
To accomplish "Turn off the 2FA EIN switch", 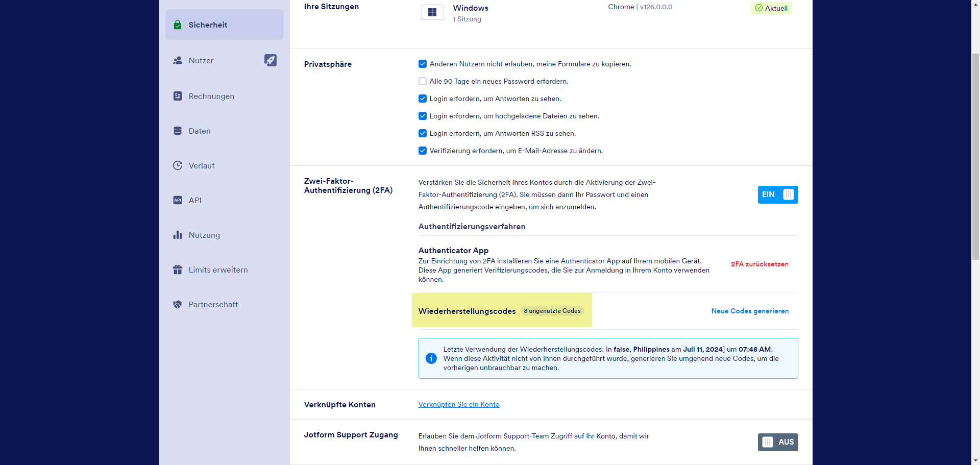I will pos(778,194).
